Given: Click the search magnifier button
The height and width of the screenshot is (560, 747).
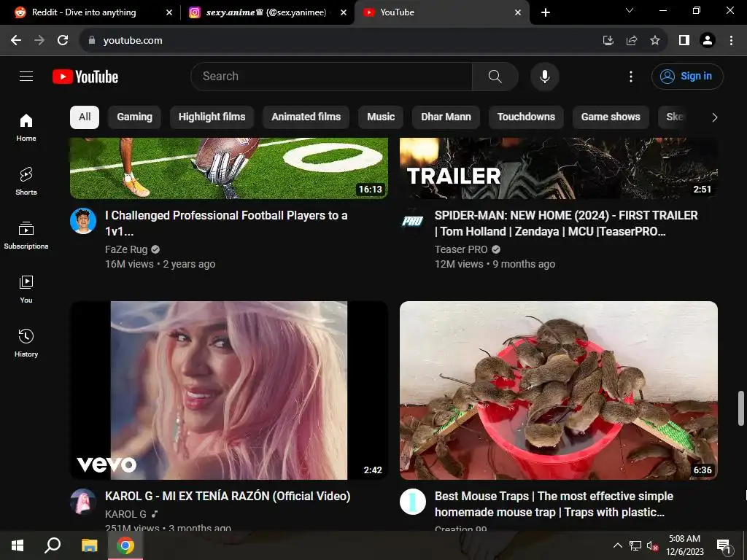Looking at the screenshot, I should [495, 76].
